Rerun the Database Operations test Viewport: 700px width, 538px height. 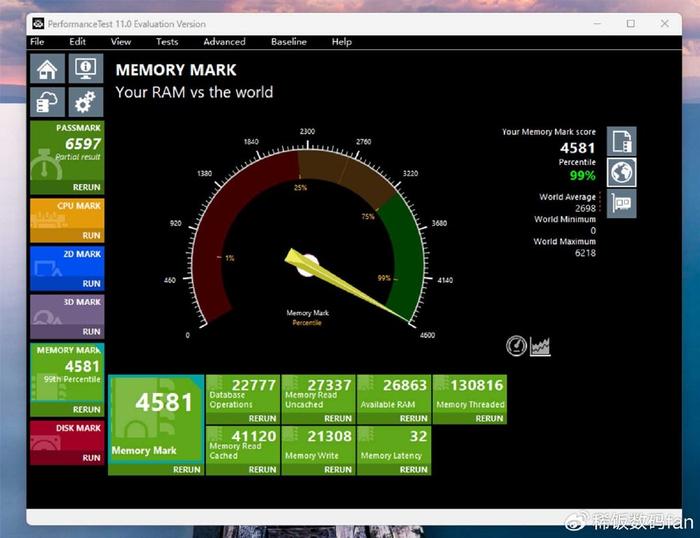pyautogui.click(x=262, y=418)
